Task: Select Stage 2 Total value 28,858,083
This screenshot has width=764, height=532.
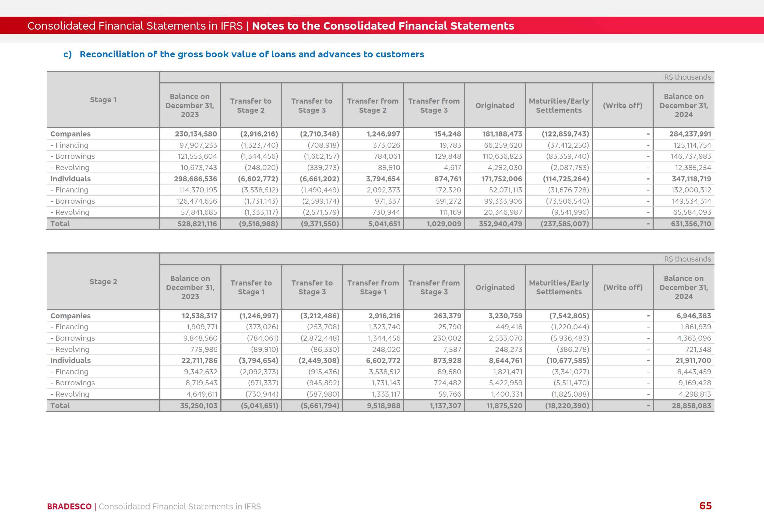Action: tap(691, 406)
